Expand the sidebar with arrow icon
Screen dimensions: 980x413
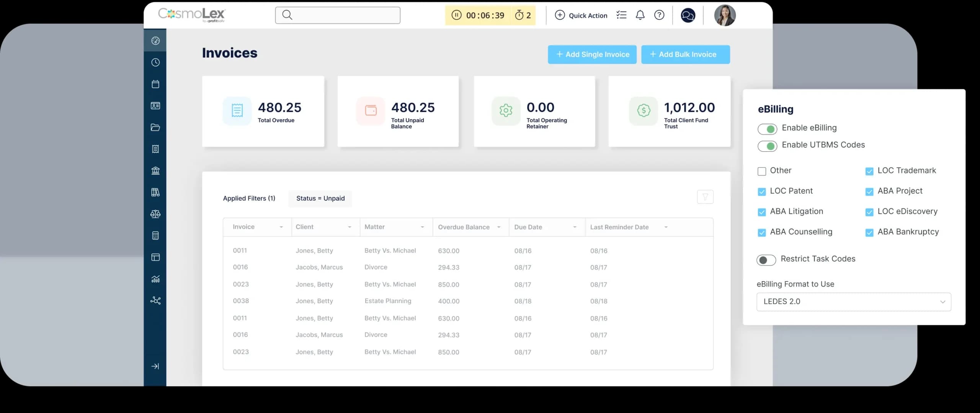pos(155,366)
